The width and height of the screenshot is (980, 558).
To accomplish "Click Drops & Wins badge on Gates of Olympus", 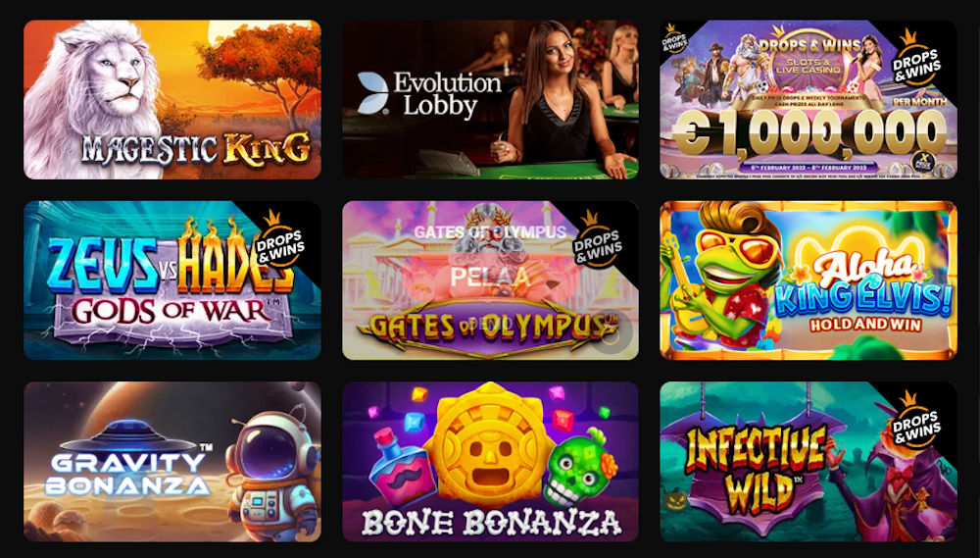I will click(x=598, y=240).
